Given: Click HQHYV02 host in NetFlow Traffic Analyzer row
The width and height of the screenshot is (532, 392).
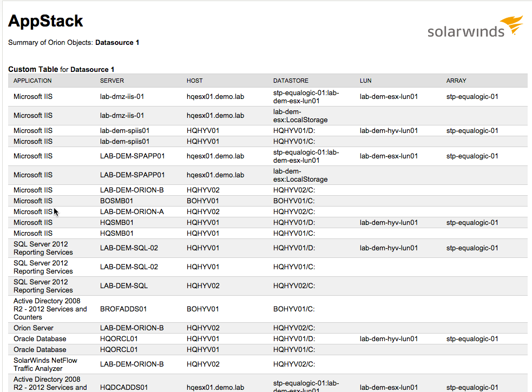Looking at the screenshot, I should pyautogui.click(x=203, y=364).
